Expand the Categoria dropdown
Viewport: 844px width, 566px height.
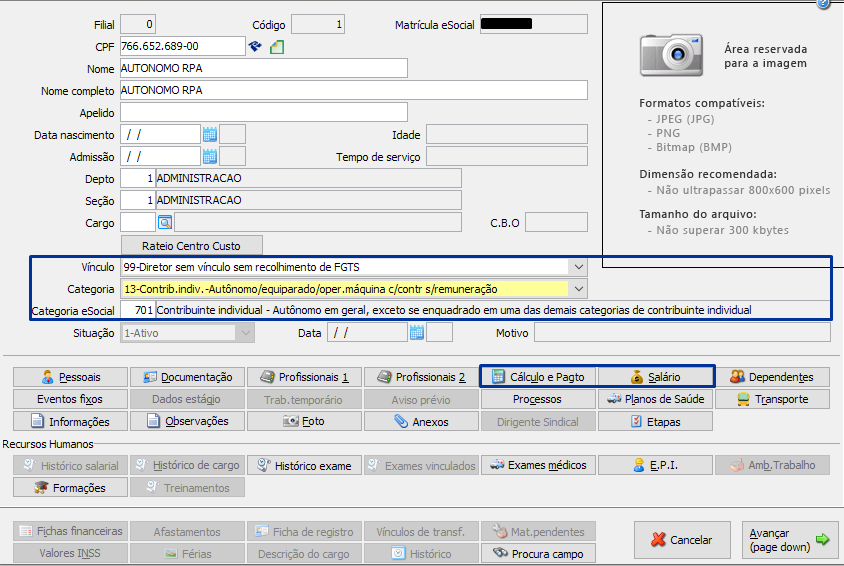[x=579, y=289]
